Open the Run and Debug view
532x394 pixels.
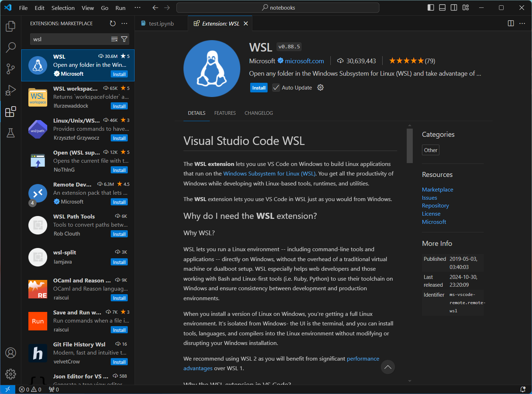pos(11,90)
